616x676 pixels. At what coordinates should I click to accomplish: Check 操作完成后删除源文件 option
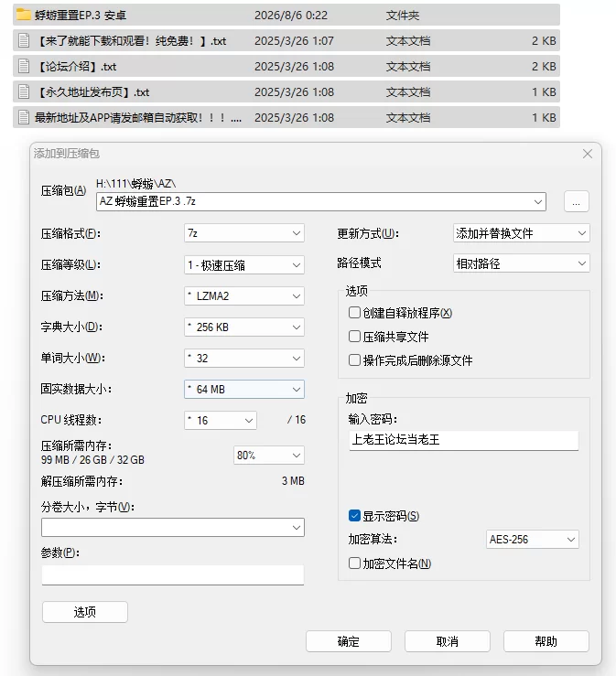(354, 360)
